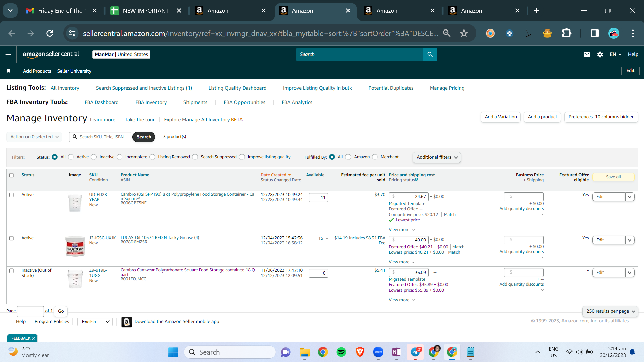644x362 pixels.
Task: Click the magnifier search button in header
Action: pos(430,54)
